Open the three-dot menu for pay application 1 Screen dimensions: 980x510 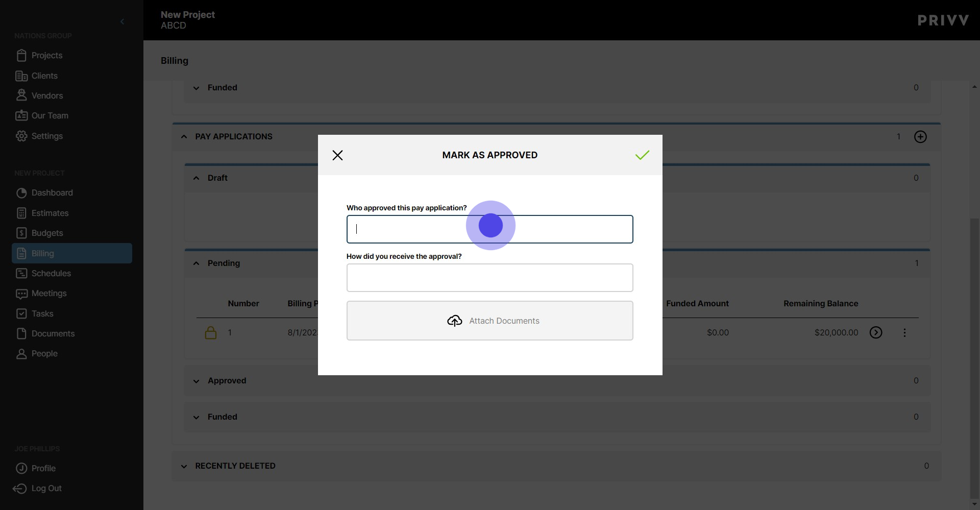[x=904, y=333]
